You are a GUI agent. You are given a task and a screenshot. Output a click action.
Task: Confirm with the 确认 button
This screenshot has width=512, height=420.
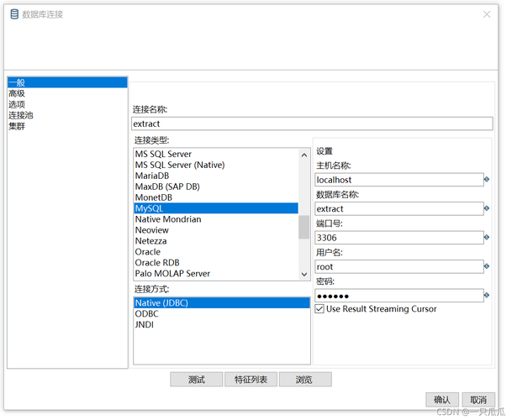click(x=442, y=400)
